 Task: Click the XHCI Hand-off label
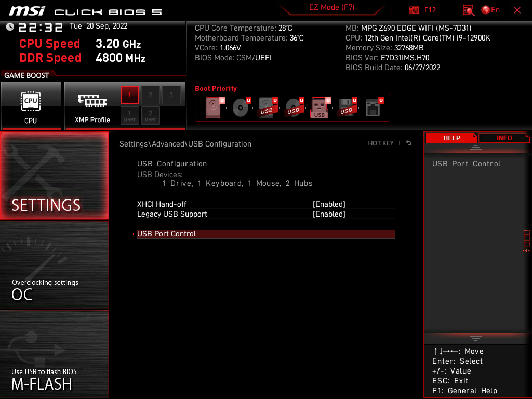[162, 204]
